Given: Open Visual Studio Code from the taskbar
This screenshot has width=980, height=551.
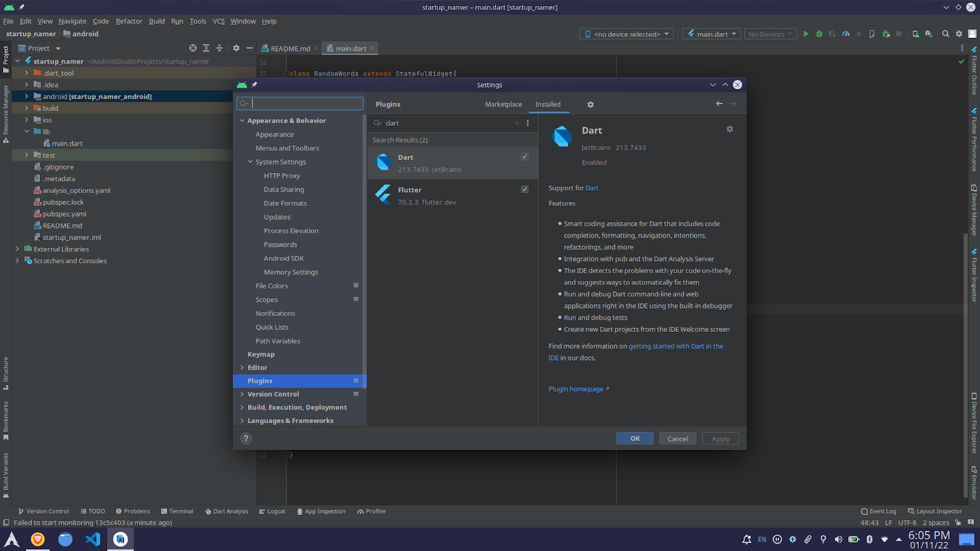Looking at the screenshot, I should click(93, 539).
